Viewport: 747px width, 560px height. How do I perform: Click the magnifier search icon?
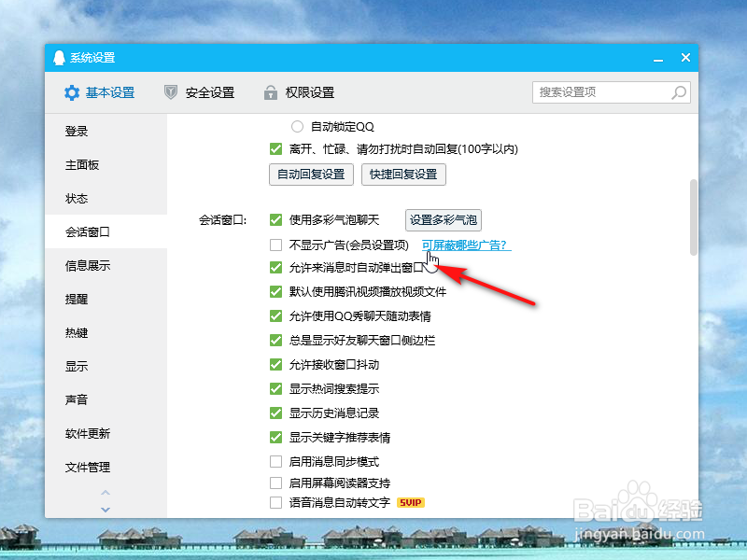coord(679,92)
